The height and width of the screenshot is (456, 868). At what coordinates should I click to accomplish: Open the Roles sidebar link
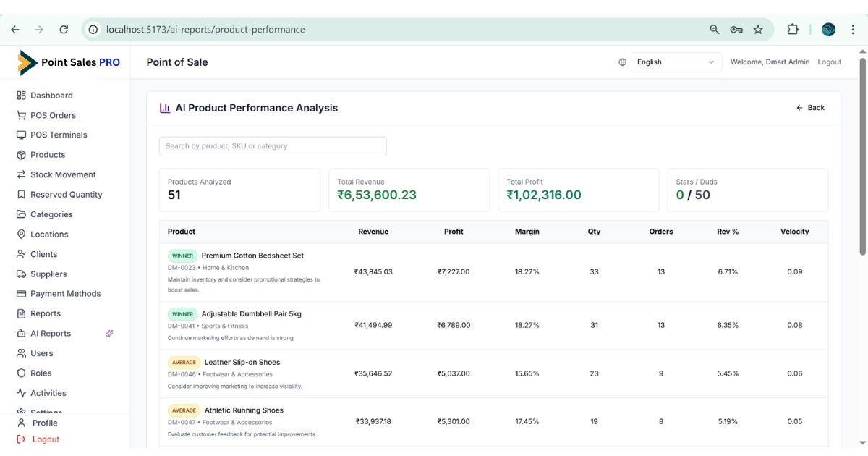pos(41,373)
